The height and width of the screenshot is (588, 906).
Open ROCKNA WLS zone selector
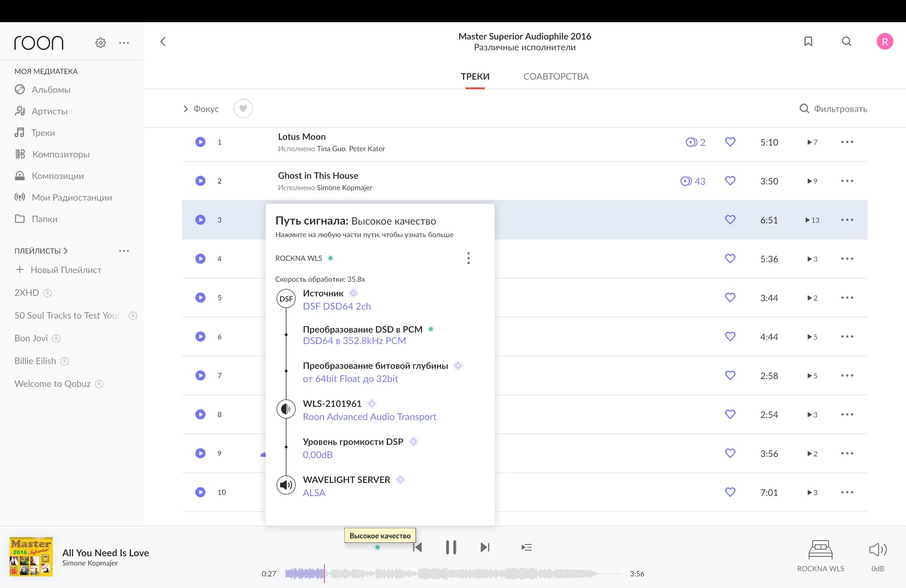pos(821,555)
